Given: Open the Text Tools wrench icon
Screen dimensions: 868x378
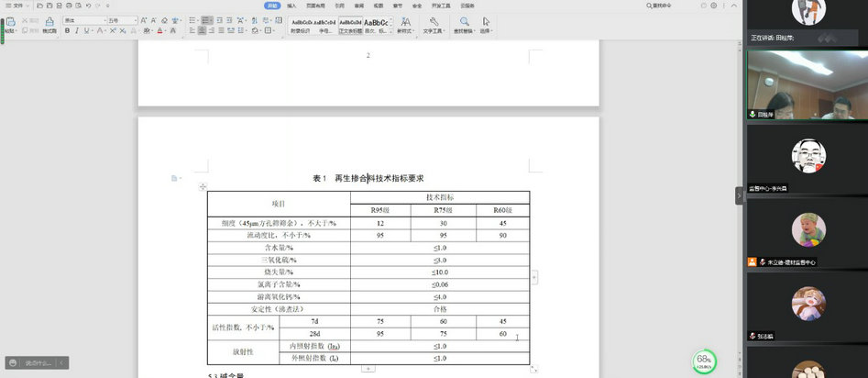Looking at the screenshot, I should 434,21.
